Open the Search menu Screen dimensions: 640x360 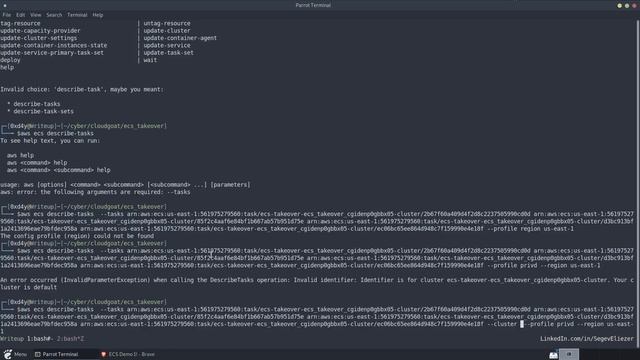(54, 15)
